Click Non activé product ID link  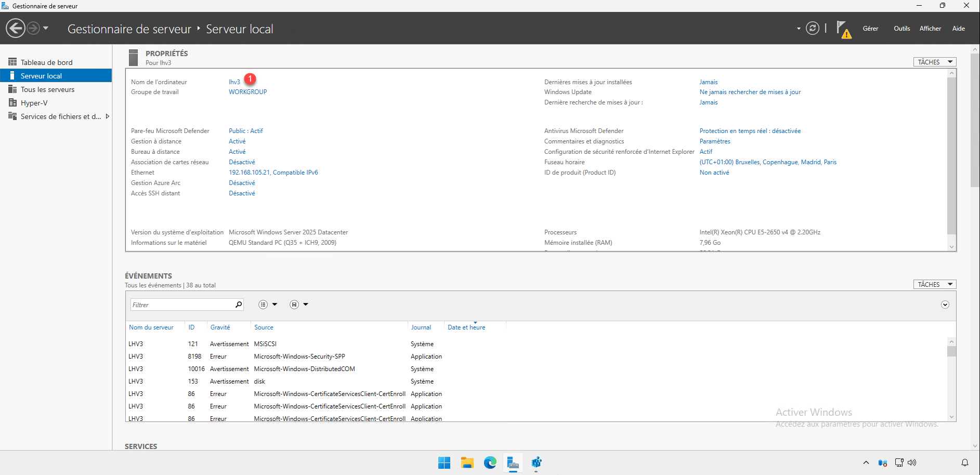pos(714,173)
